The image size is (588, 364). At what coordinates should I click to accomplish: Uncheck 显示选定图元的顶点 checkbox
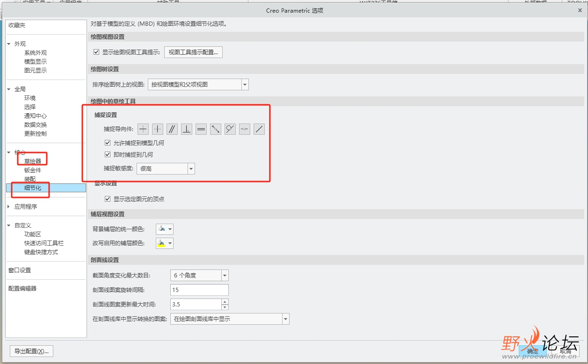point(108,199)
